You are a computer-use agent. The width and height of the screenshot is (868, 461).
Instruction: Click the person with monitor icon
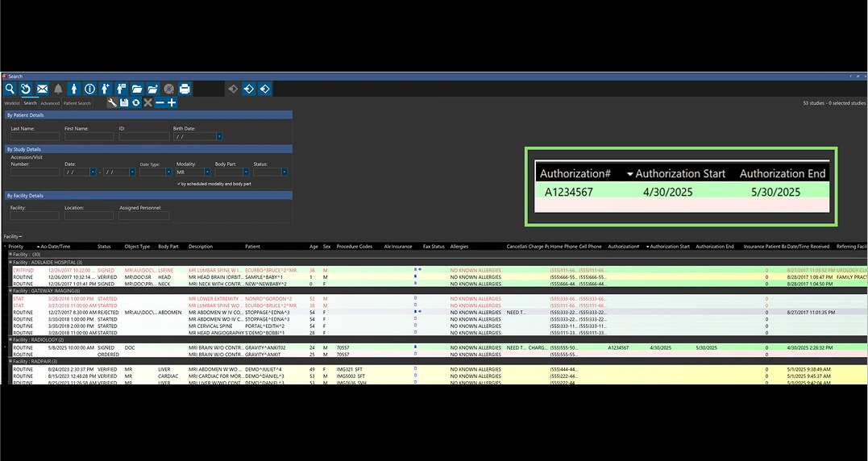point(121,89)
